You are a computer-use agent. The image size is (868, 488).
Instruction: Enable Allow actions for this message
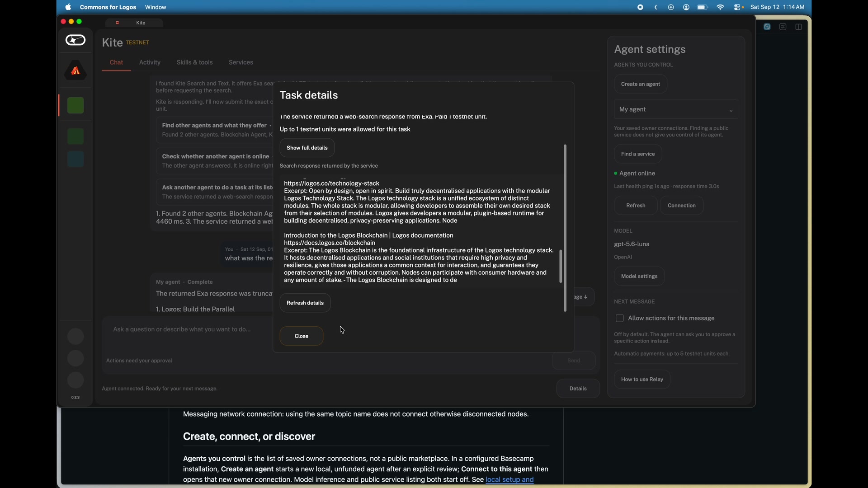[620, 319]
